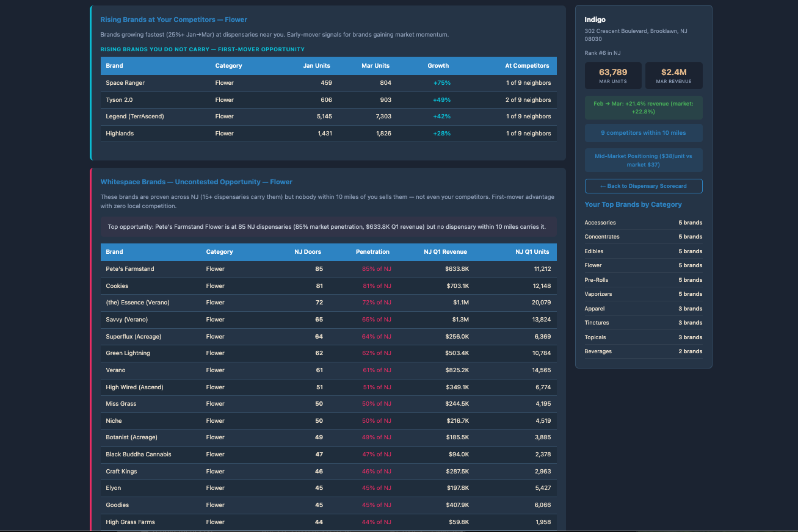This screenshot has width=798, height=532.
Task: Select the Mid-Market Positioning badge
Action: (x=644, y=160)
